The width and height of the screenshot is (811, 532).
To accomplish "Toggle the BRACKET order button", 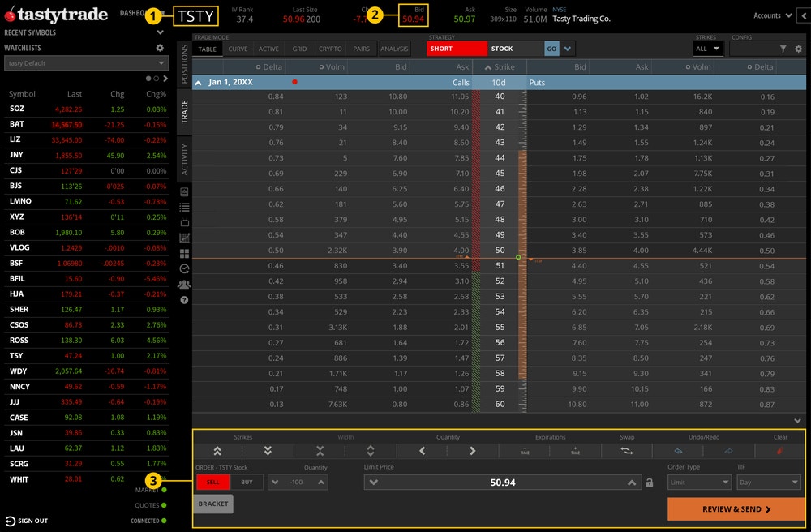I will pos(213,504).
